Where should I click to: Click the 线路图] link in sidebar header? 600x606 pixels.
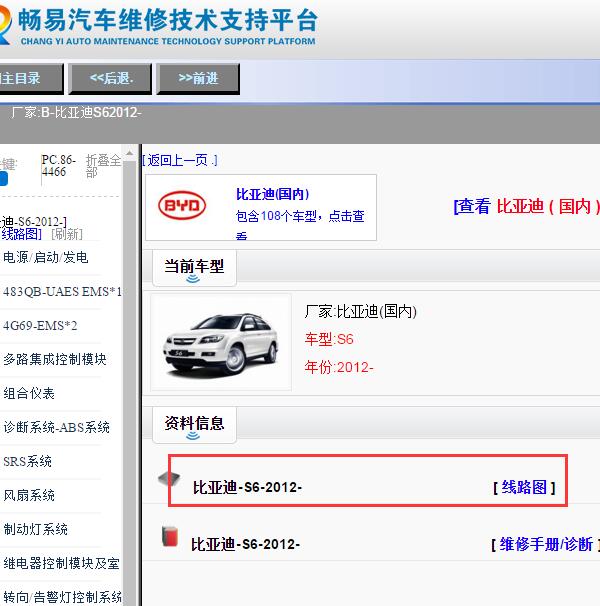coord(21,234)
